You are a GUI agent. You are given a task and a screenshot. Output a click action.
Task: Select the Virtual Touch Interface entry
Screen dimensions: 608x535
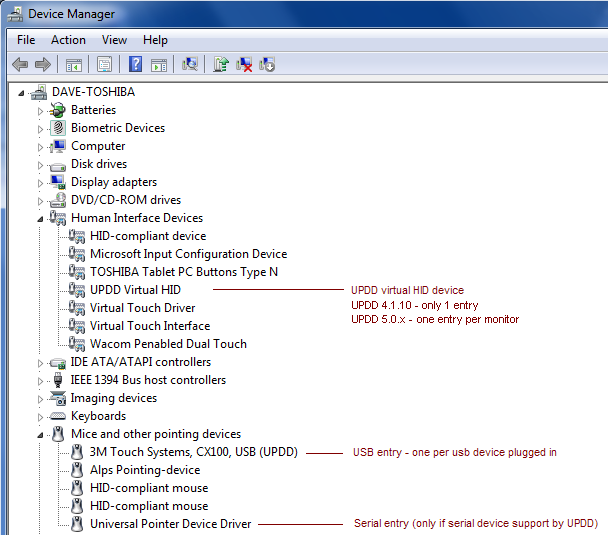pos(150,326)
